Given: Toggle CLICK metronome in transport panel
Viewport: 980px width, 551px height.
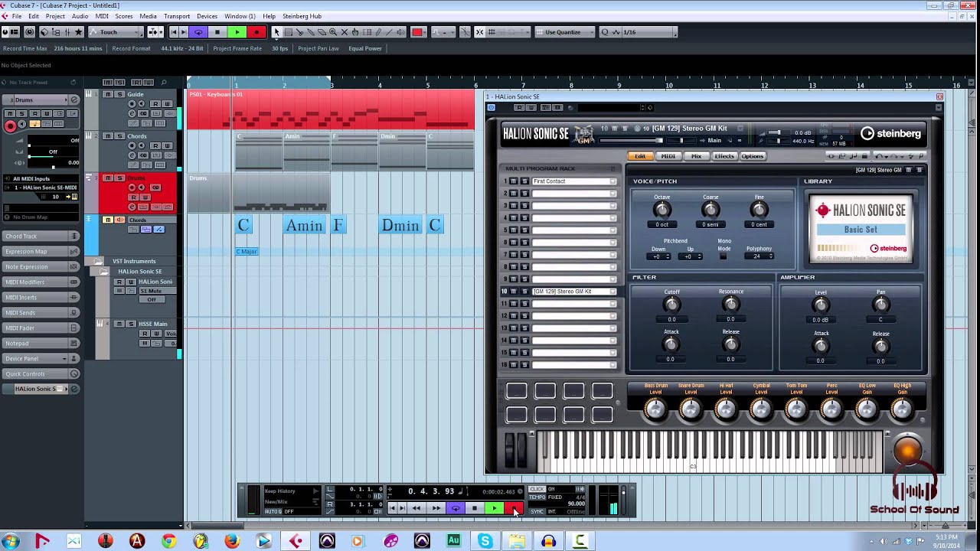Looking at the screenshot, I should [537, 489].
